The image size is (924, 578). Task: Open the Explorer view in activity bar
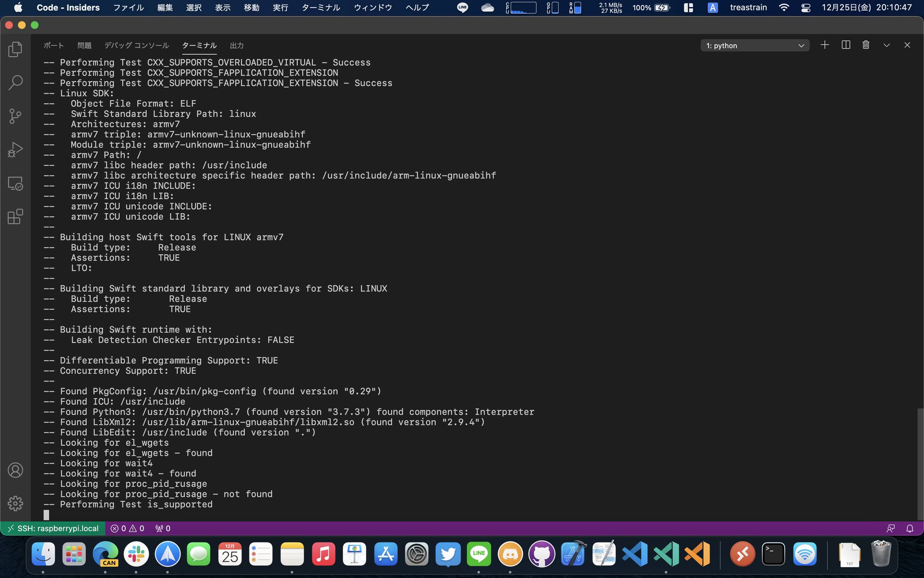[15, 49]
